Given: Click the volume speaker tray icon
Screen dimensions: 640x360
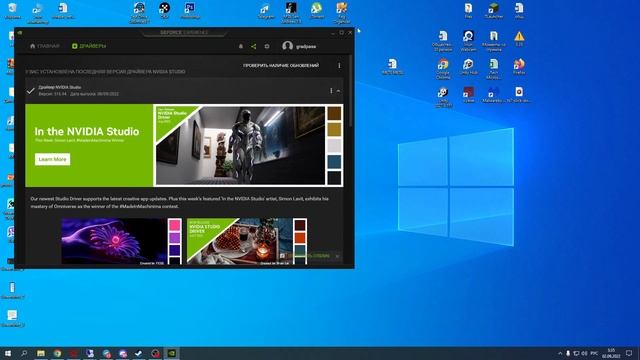Looking at the screenshot, I should [x=584, y=353].
